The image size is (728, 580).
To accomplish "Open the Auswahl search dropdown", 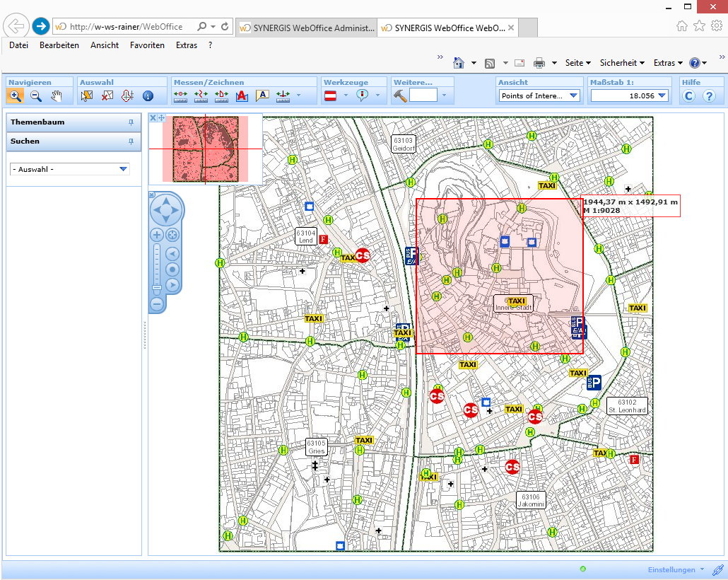I will tap(123, 169).
